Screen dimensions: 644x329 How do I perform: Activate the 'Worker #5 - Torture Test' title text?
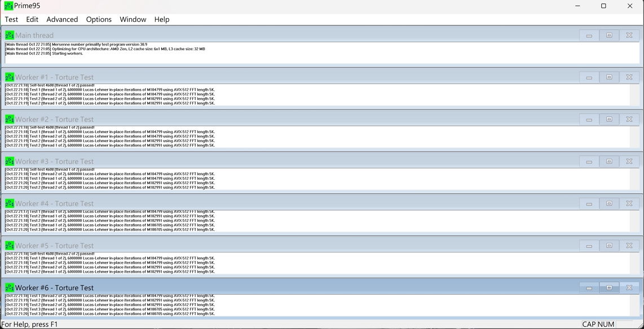[x=54, y=246]
